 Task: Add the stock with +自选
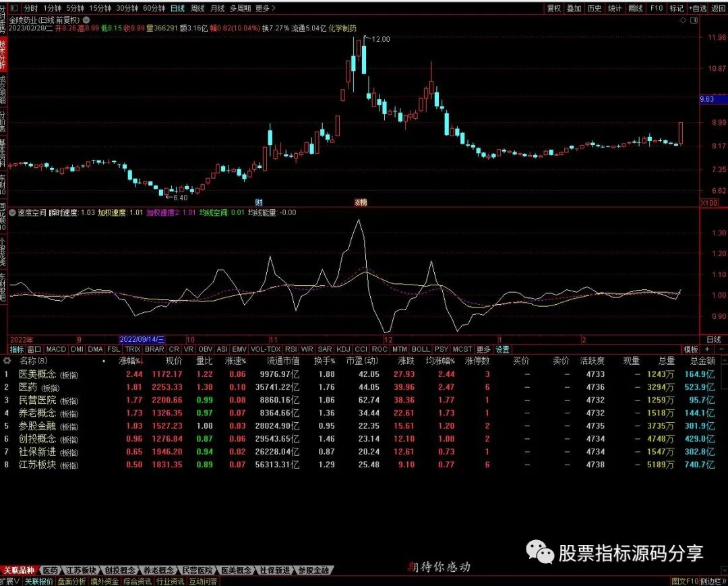(698, 8)
